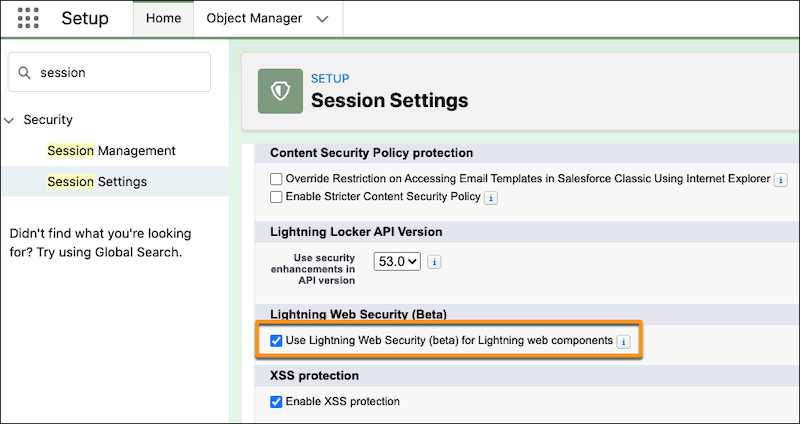Image resolution: width=800 pixels, height=424 pixels.
Task: Click the Lightning Web Security (Beta) heading
Action: (358, 315)
